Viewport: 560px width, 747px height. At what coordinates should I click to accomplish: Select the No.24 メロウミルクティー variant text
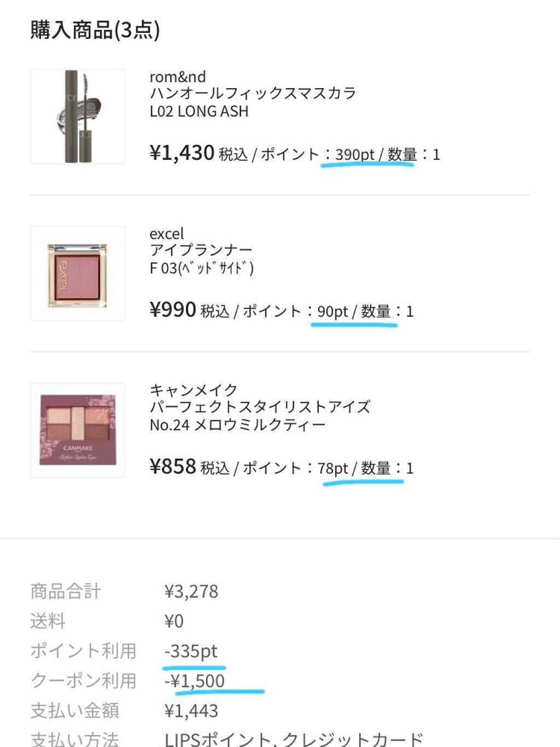click(x=237, y=425)
